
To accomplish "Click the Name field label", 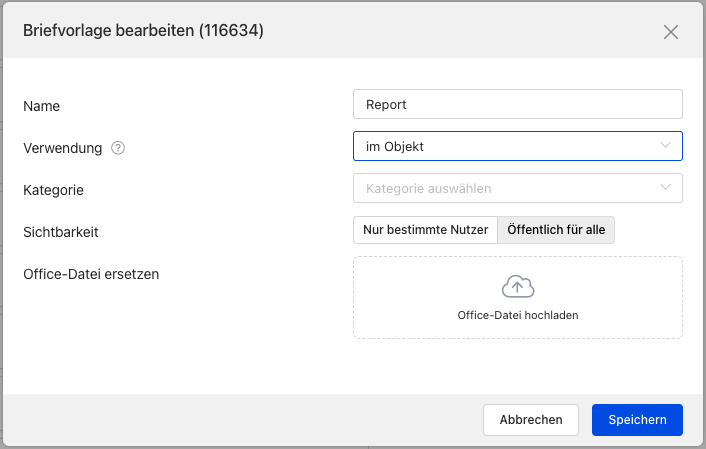I will coord(41,106).
